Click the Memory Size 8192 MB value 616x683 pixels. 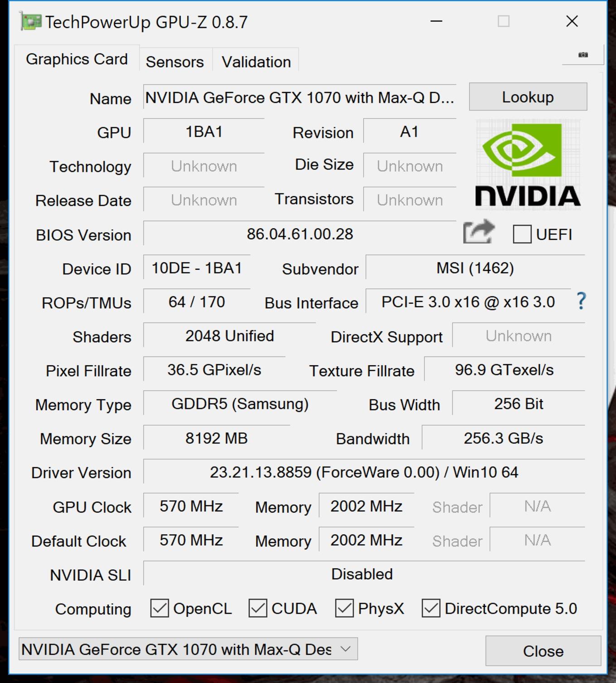pyautogui.click(x=217, y=438)
